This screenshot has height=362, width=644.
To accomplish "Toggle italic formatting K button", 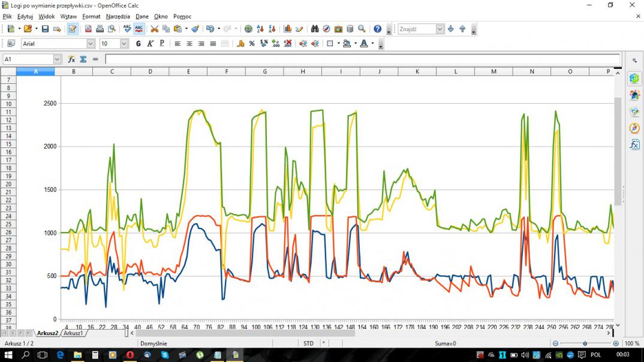I will click(150, 44).
